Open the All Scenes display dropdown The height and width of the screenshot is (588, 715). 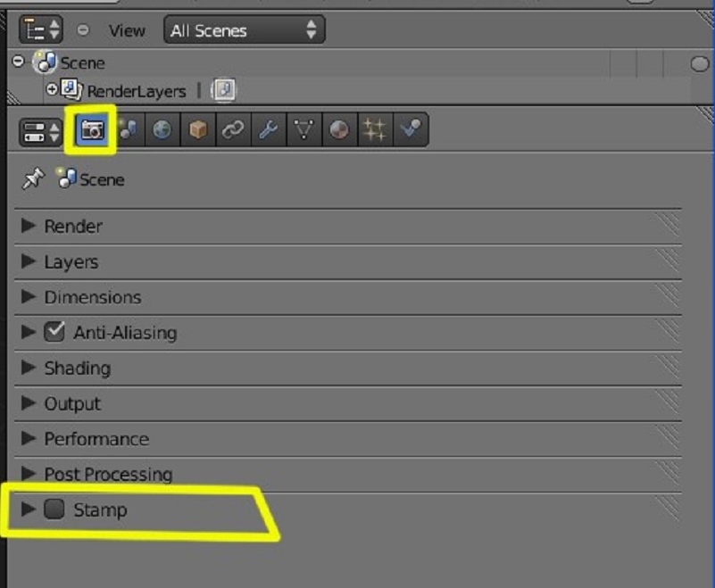(x=244, y=30)
